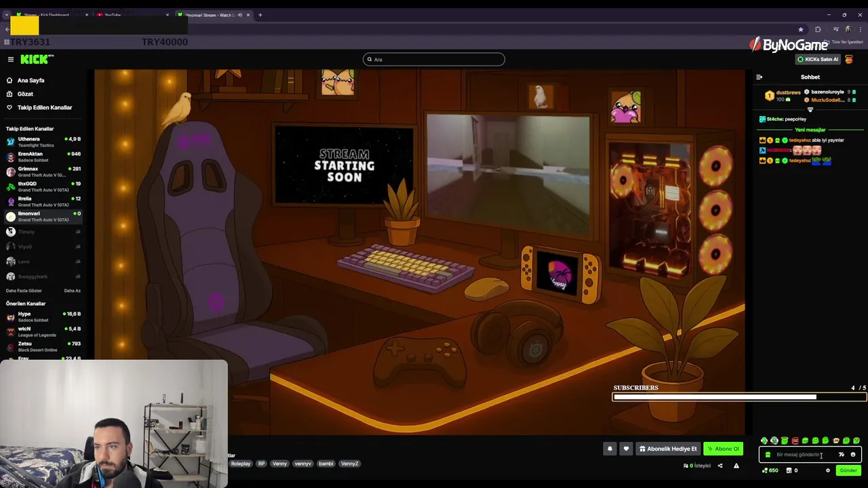868x488 pixels.
Task: Click Daha Az link in sidebar
Action: [x=72, y=291]
